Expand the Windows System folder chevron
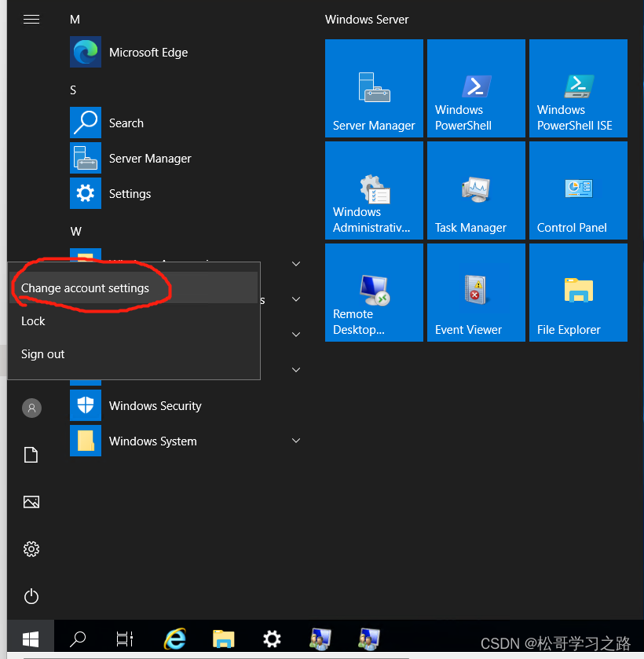The width and height of the screenshot is (644, 659). coord(296,441)
